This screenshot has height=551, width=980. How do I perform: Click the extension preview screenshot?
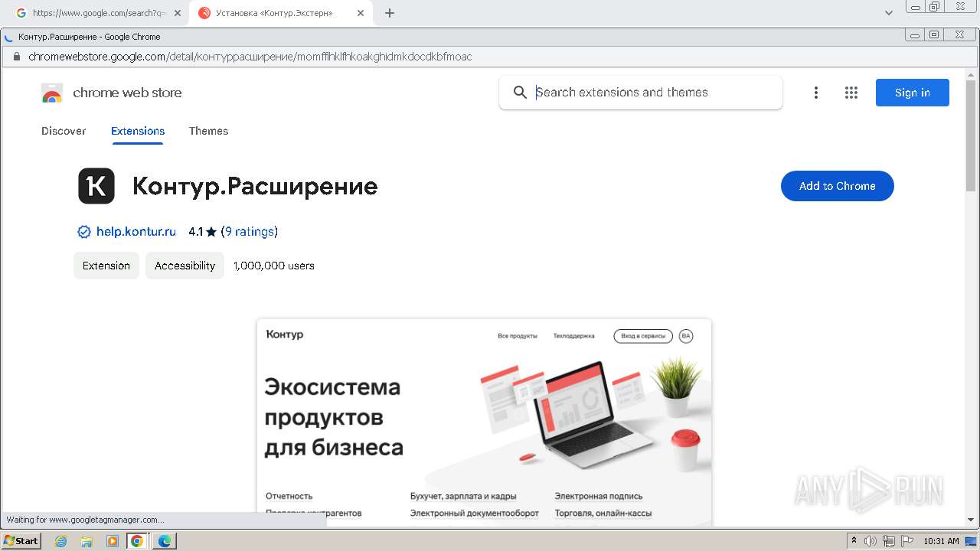click(x=484, y=422)
